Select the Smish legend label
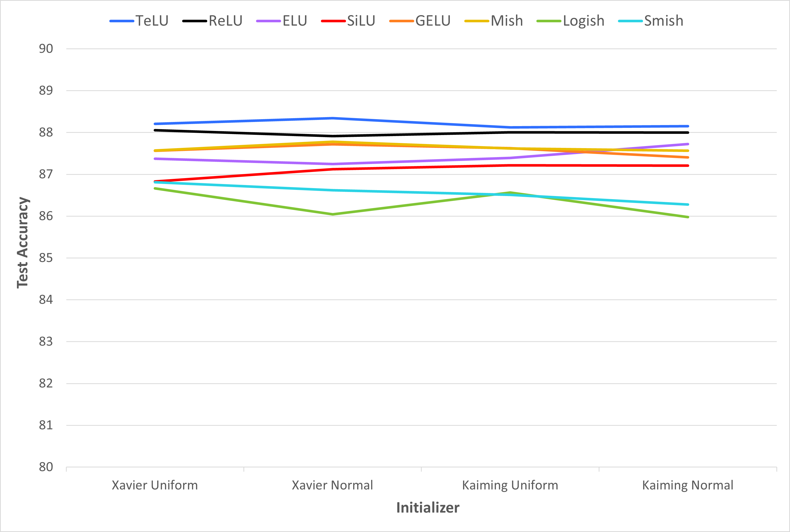This screenshot has width=790, height=532. tap(664, 21)
